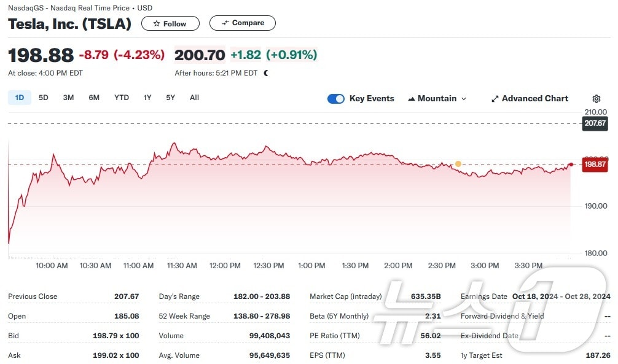Click the orange key event marker on chart
Viewport: 618px width, 364px height.
[x=458, y=164]
